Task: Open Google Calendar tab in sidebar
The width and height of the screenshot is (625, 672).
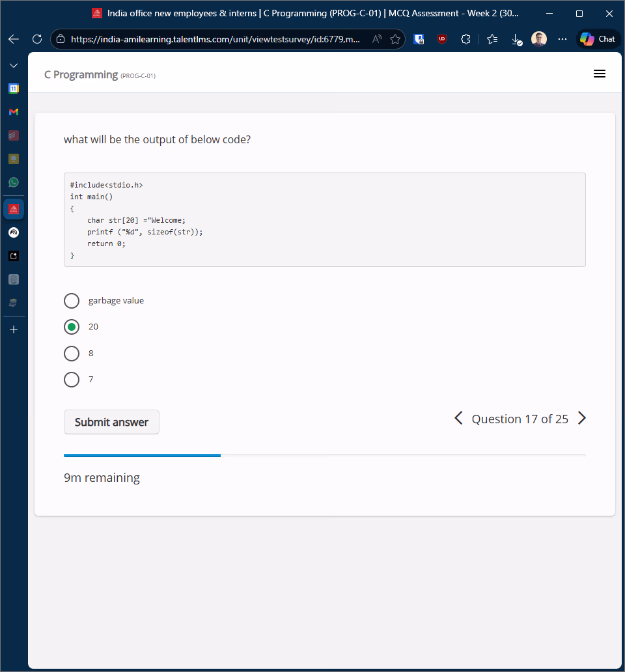Action: (14, 89)
